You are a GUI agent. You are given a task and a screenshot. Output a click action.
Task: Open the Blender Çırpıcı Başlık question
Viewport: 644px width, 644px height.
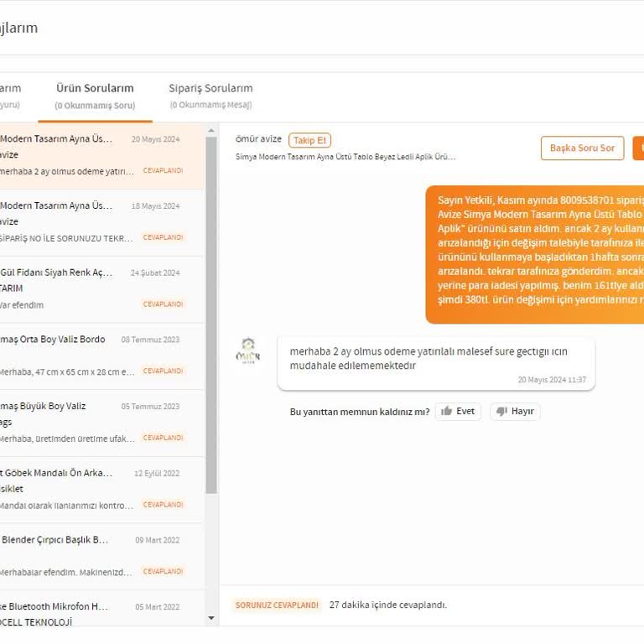point(101,558)
